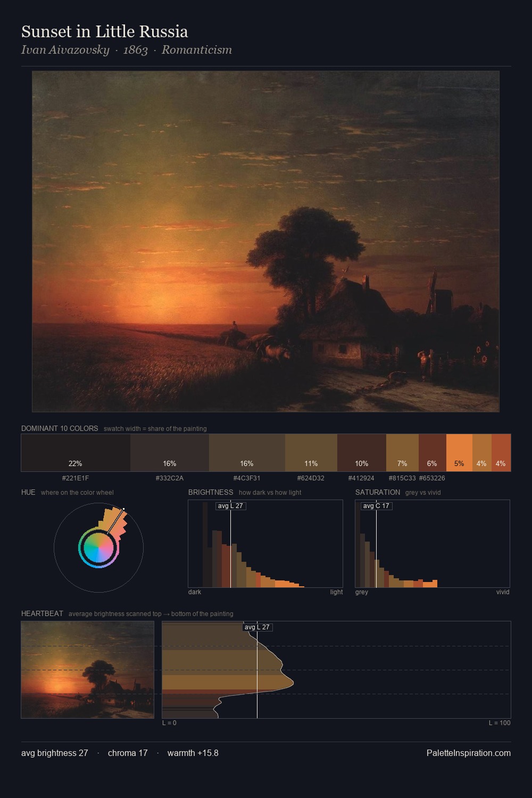Click the avg L 27 label in Brightness chart

230,506
